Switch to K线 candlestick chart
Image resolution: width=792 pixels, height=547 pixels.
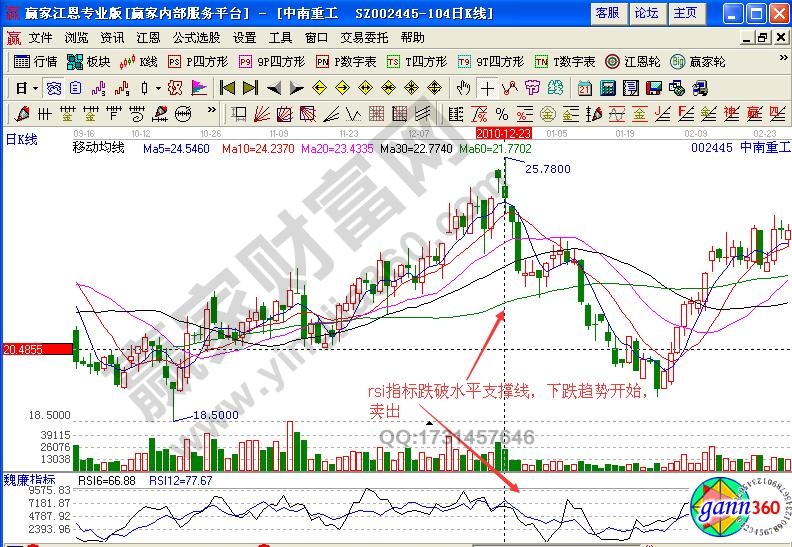tap(140, 62)
